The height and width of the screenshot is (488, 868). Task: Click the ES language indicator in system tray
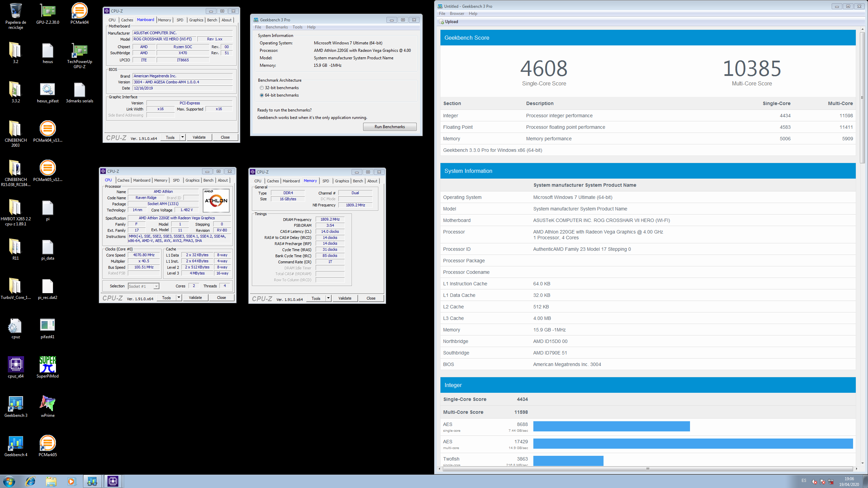point(804,481)
